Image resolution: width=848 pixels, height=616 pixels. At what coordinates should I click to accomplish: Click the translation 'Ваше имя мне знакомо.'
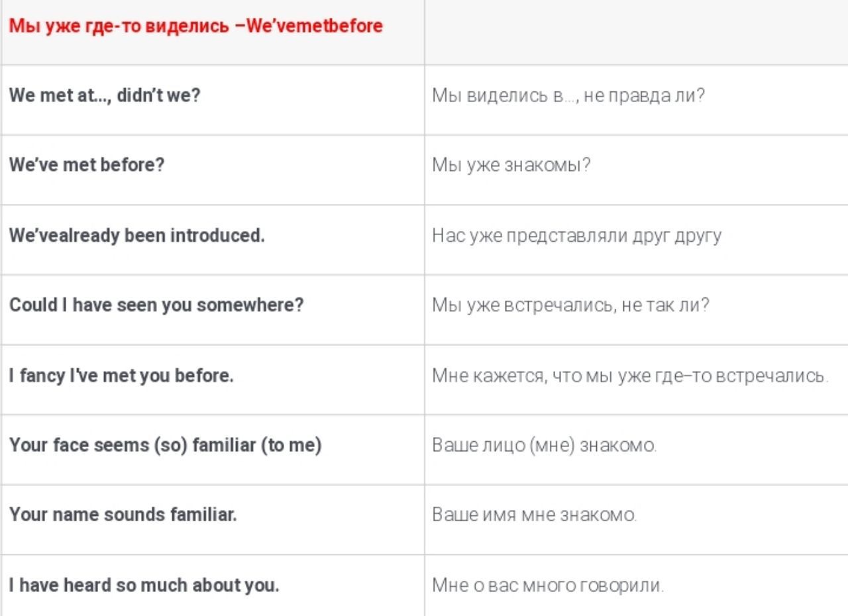click(535, 514)
